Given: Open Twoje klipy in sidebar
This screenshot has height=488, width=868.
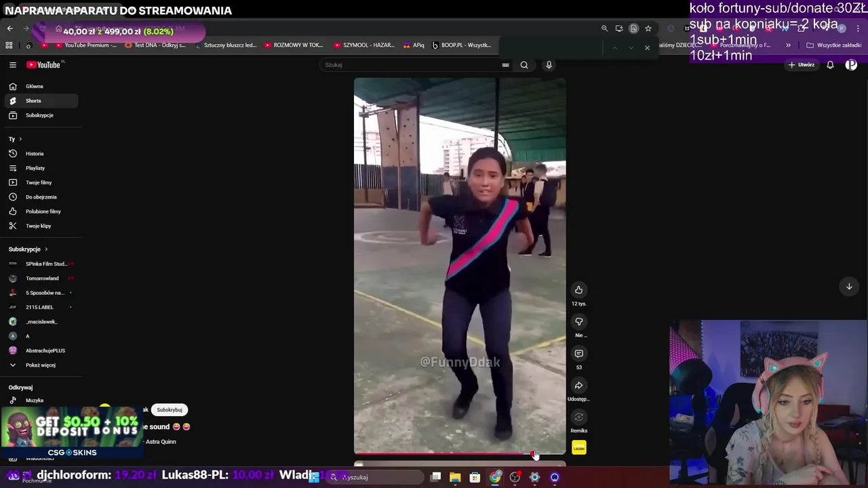Looking at the screenshot, I should tap(41, 226).
